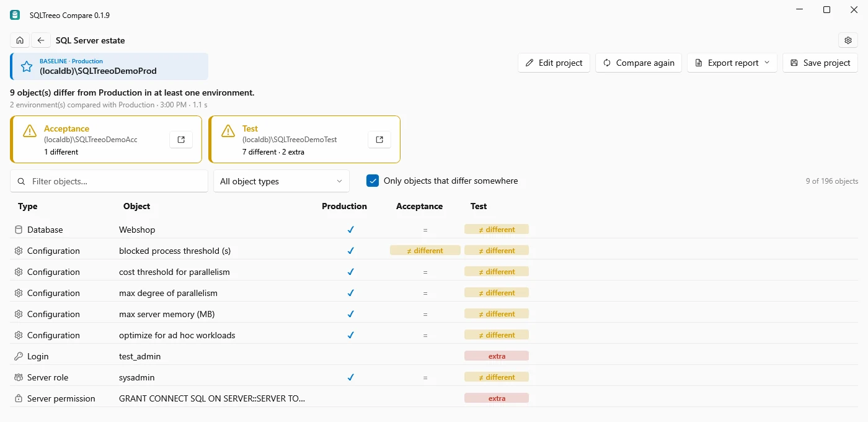Click Test different badge for max degree of parallelism
This screenshot has width=868, height=422.
(497, 293)
